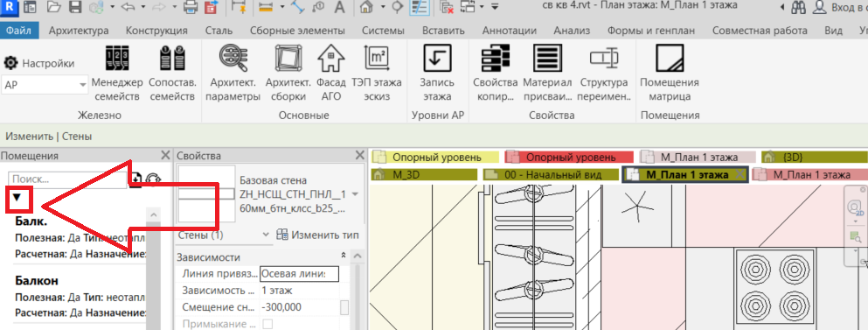The image size is (868, 330).
Task: Click the Смещение снизу value -300,000
Action: coord(299,307)
